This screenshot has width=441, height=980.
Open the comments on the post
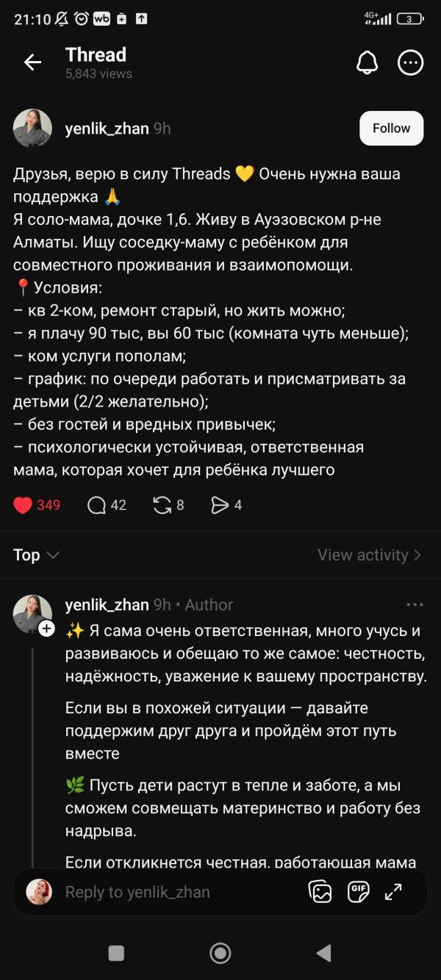pyautogui.click(x=97, y=505)
